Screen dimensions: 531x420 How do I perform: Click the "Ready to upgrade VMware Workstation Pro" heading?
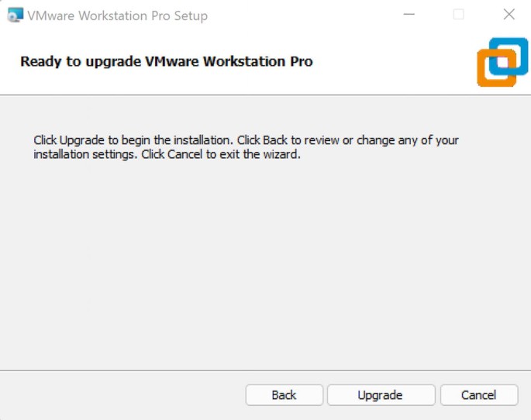167,61
